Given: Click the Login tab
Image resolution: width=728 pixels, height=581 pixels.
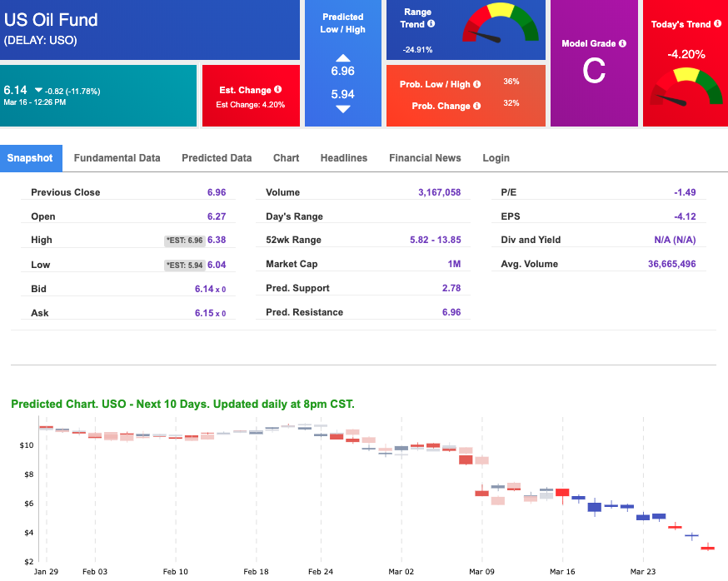Looking at the screenshot, I should tap(496, 158).
